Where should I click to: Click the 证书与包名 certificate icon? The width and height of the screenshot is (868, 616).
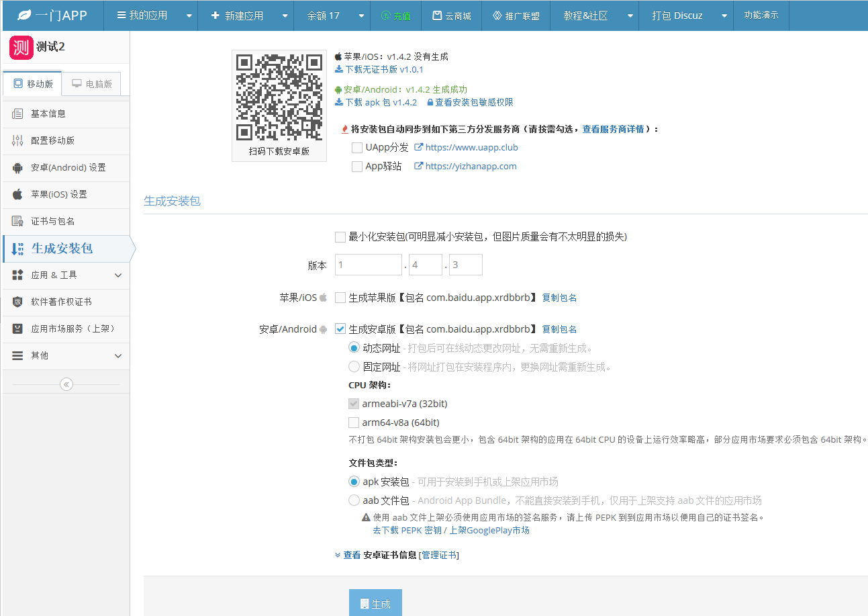(x=17, y=221)
